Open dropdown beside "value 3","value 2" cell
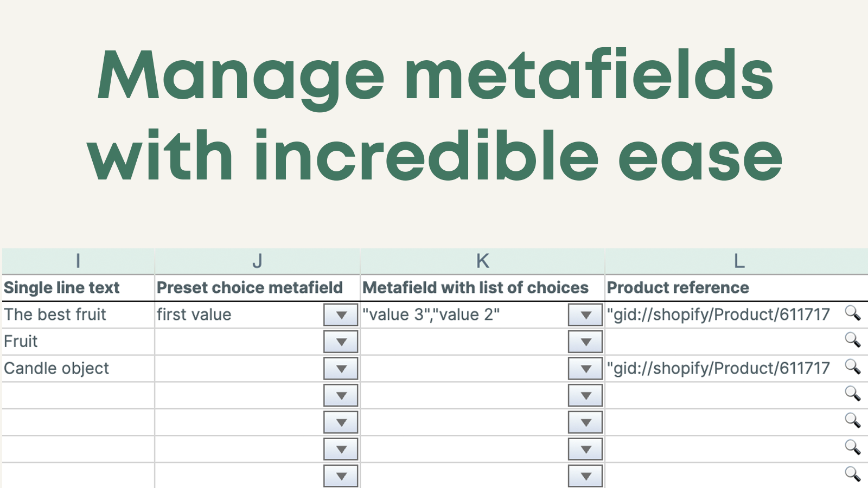This screenshot has width=868, height=488. (585, 315)
